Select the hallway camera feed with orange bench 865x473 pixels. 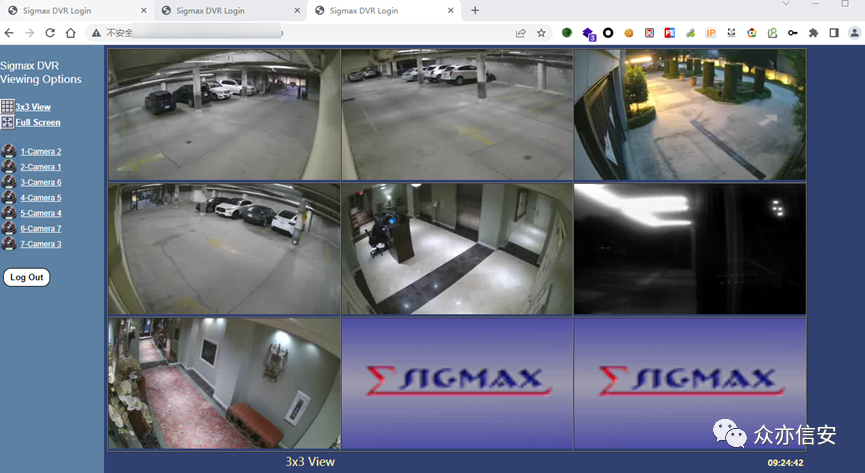tap(224, 383)
